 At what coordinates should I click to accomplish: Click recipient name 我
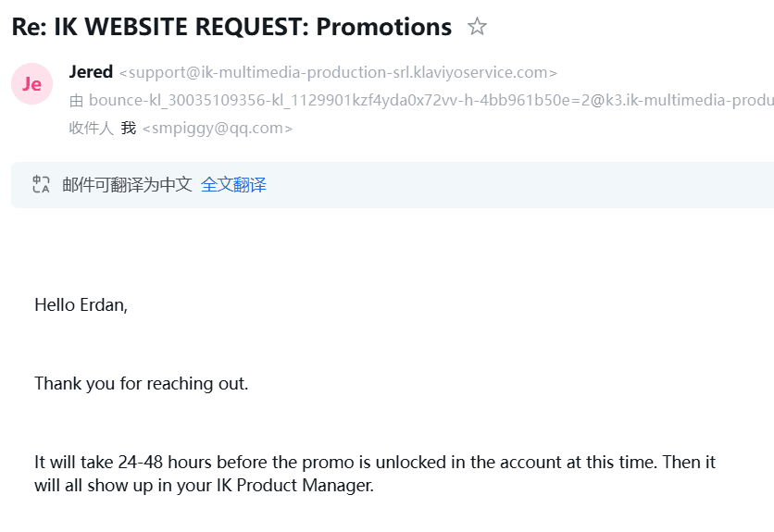[x=129, y=129]
